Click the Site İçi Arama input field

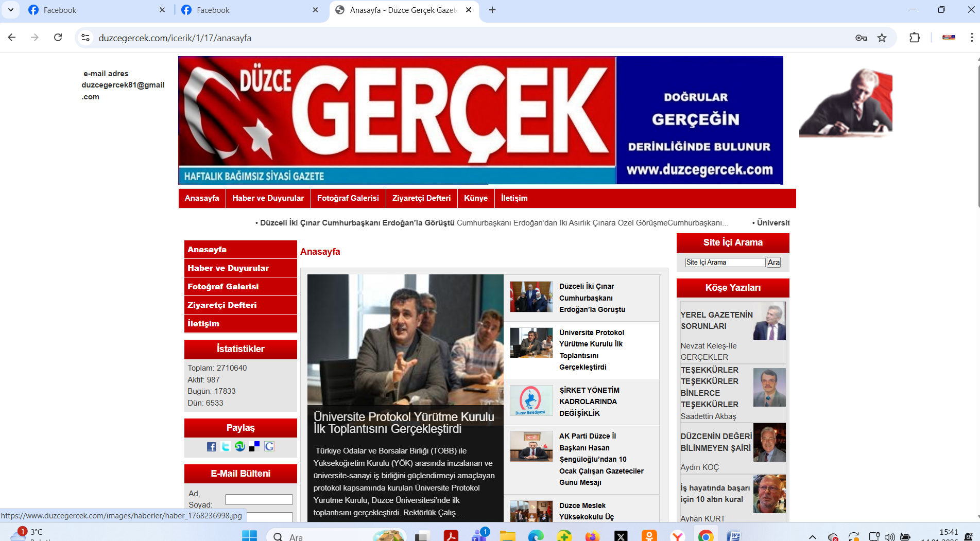point(725,263)
